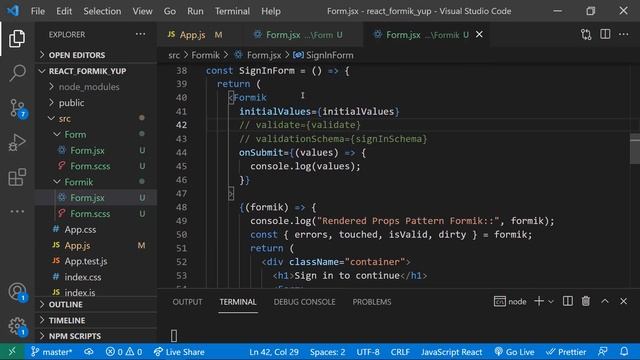Collapse the src folder

click(x=96, y=118)
